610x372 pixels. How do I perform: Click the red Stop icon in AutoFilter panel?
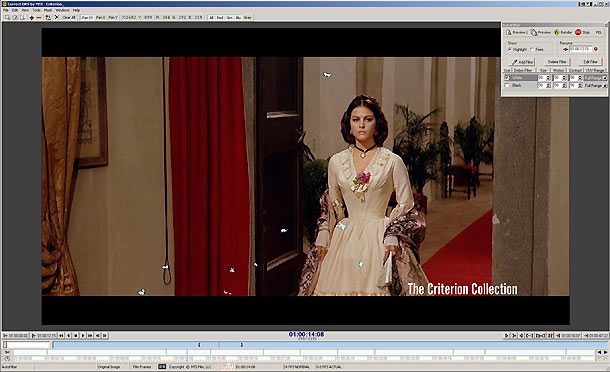click(578, 32)
